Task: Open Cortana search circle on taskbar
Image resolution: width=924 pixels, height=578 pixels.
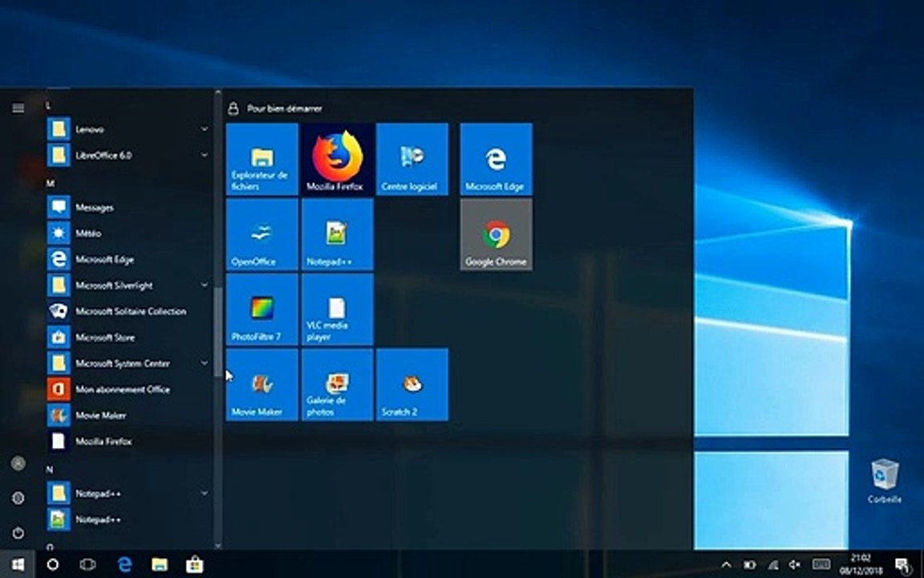Action: tap(52, 564)
